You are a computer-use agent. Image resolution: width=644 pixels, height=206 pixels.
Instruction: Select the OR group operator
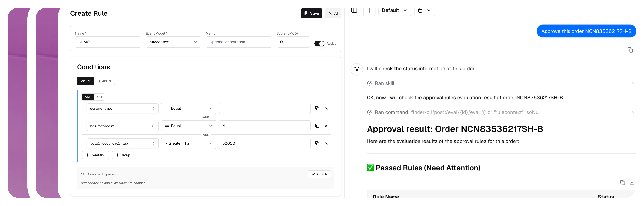(x=99, y=97)
